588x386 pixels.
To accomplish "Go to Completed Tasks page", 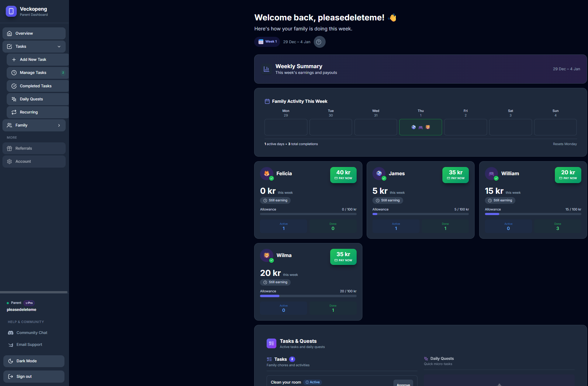I will click(36, 86).
